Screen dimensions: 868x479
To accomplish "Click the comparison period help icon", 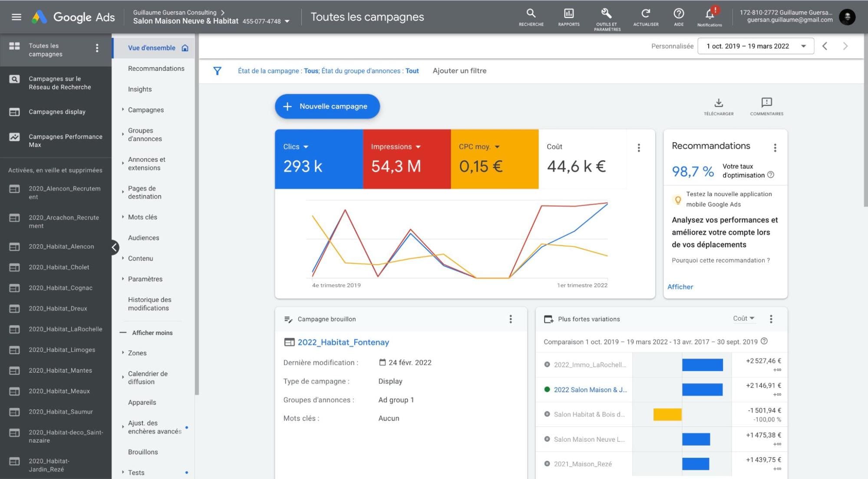I will coord(764,341).
